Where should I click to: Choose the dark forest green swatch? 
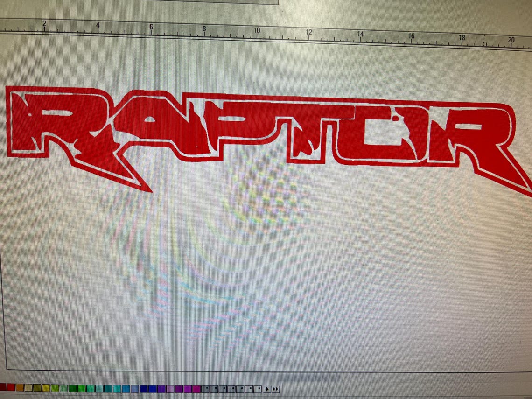pos(73,388)
